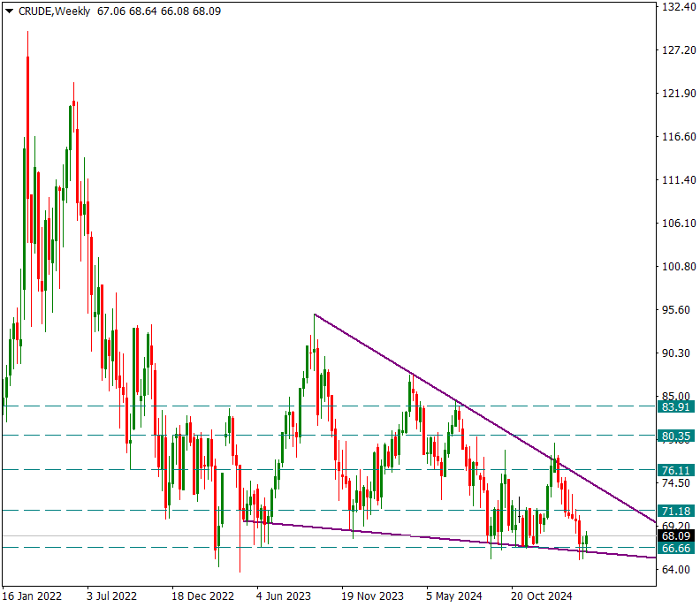
Task: Click the CRUDE,Weekly chart title
Action: (54, 11)
